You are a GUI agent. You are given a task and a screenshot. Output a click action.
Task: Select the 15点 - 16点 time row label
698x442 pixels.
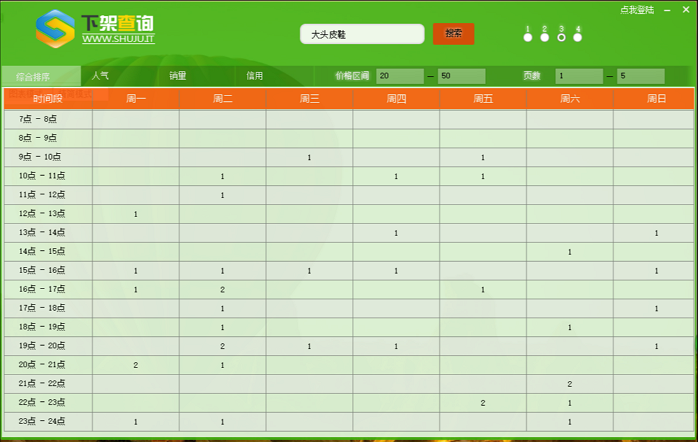point(42,270)
